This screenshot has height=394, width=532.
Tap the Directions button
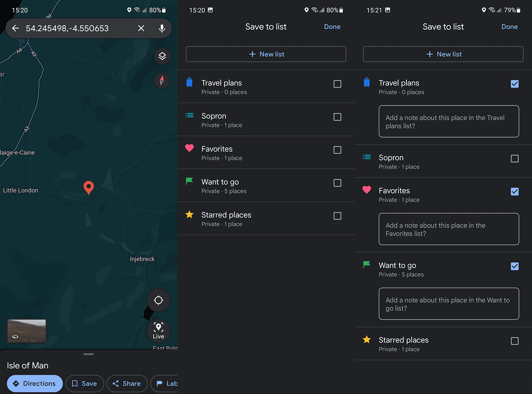[35, 383]
